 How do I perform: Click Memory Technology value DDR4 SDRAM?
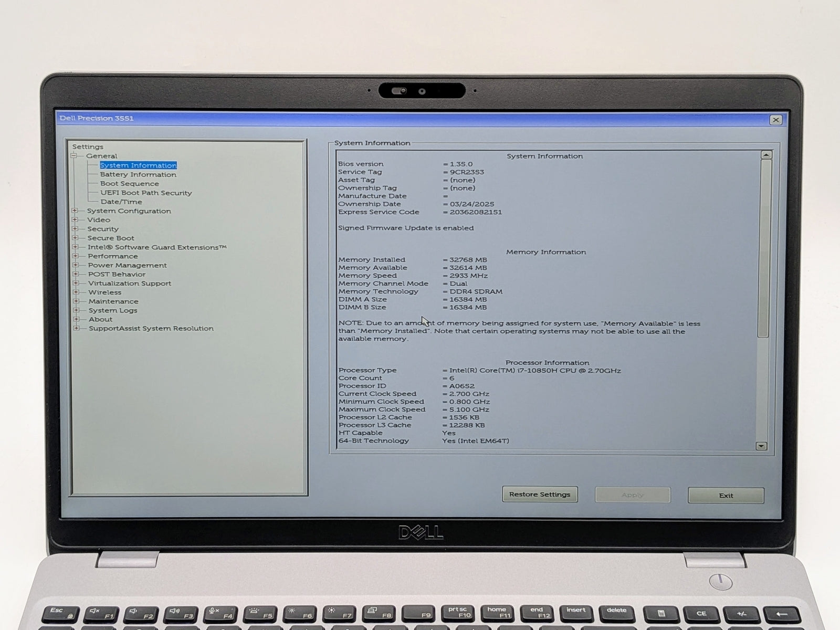[x=476, y=291]
